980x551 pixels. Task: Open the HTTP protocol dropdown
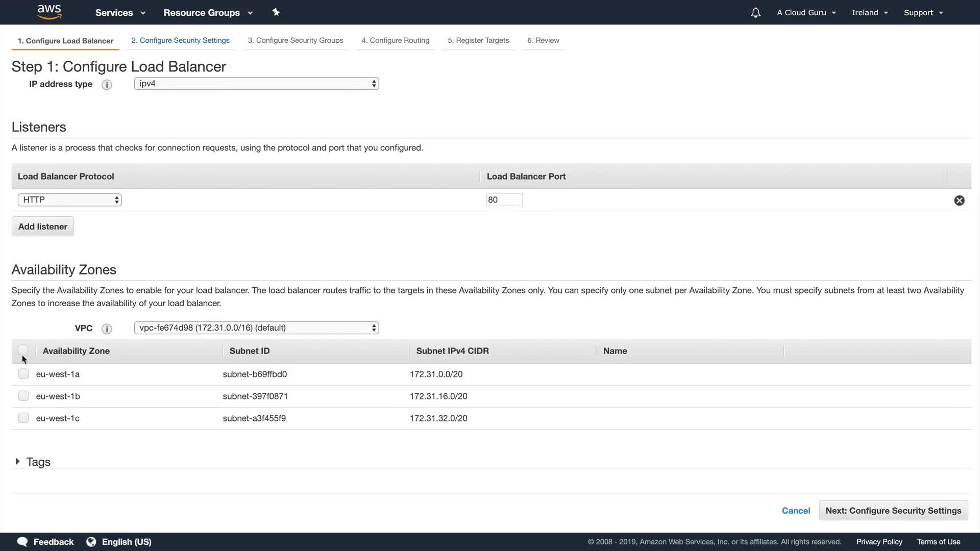69,200
